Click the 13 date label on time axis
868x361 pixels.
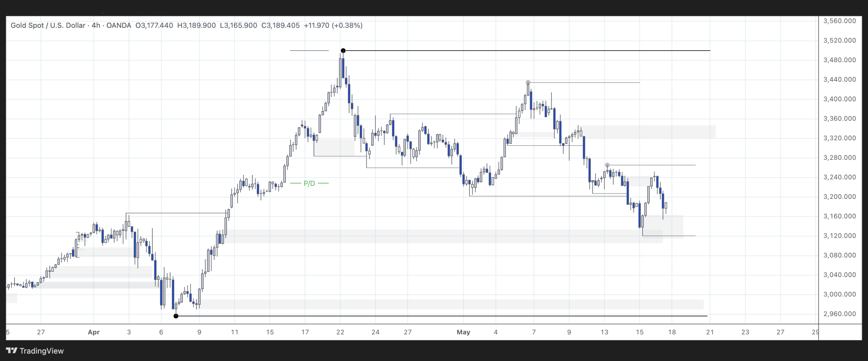click(x=604, y=332)
